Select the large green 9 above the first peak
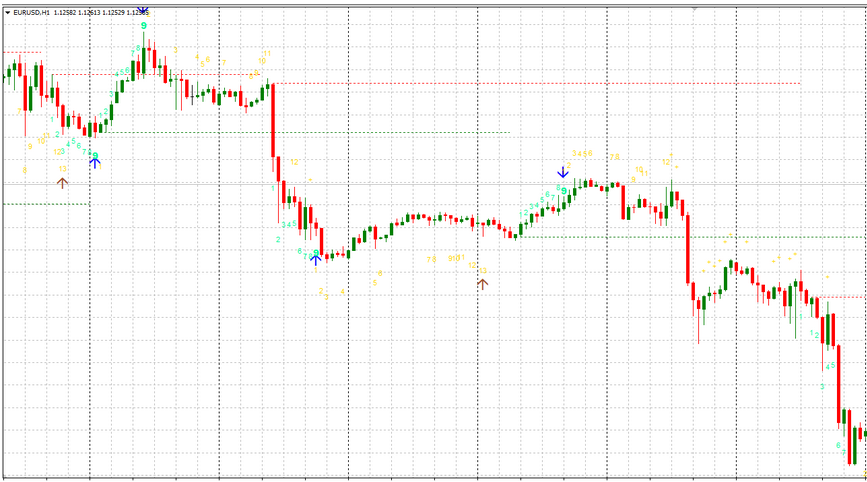 coord(144,25)
